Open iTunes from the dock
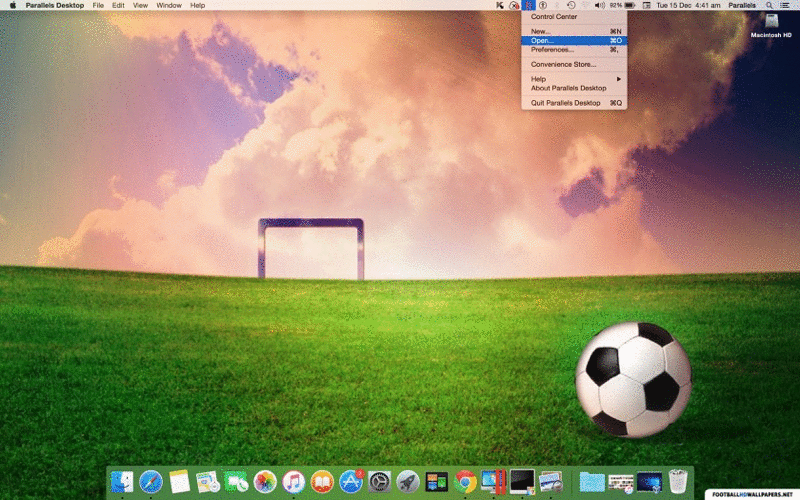800x500 pixels. (293, 482)
